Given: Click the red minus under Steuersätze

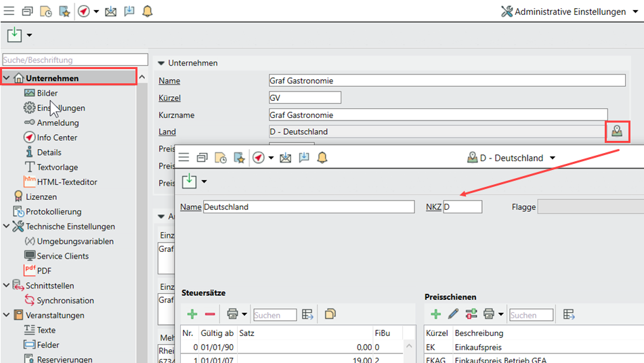Looking at the screenshot, I should tap(210, 314).
